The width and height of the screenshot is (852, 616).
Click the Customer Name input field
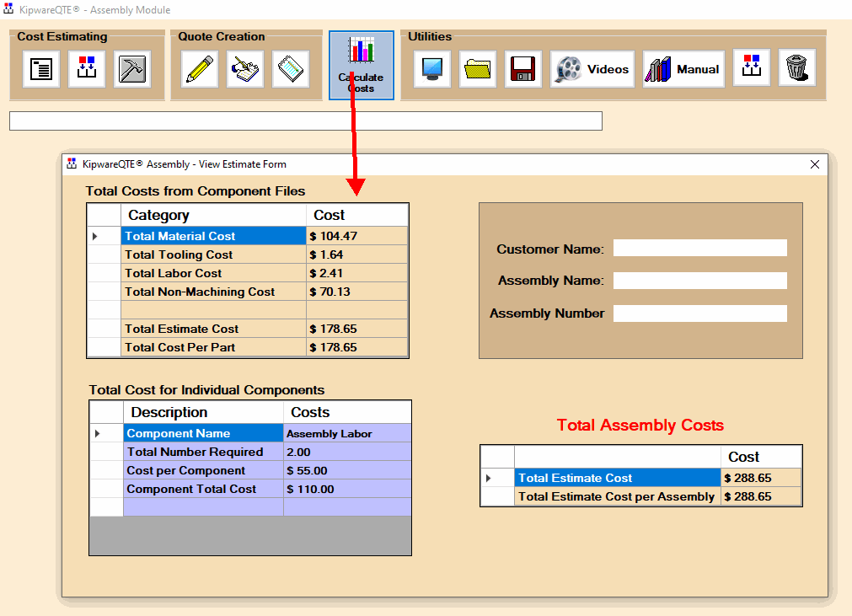click(x=699, y=248)
